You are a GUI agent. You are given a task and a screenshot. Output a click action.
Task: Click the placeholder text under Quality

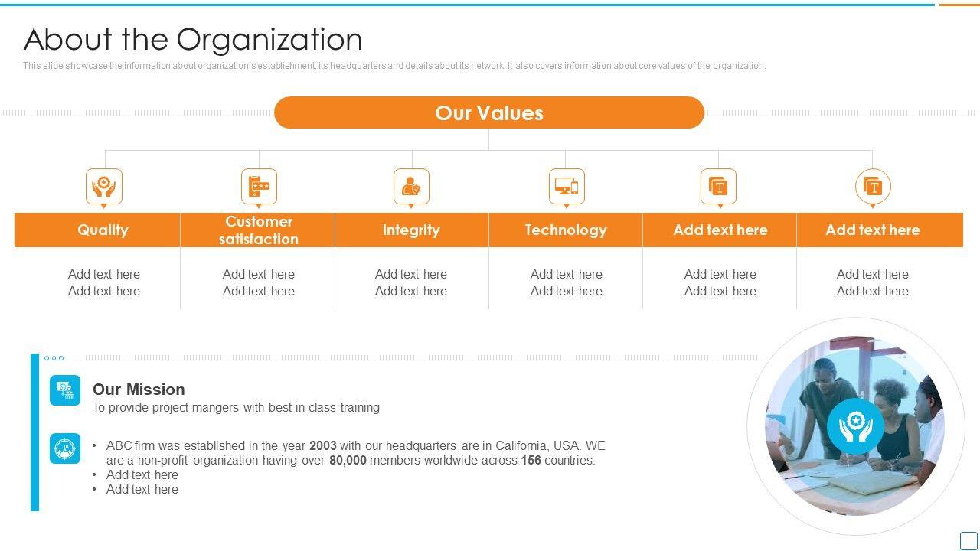point(104,282)
